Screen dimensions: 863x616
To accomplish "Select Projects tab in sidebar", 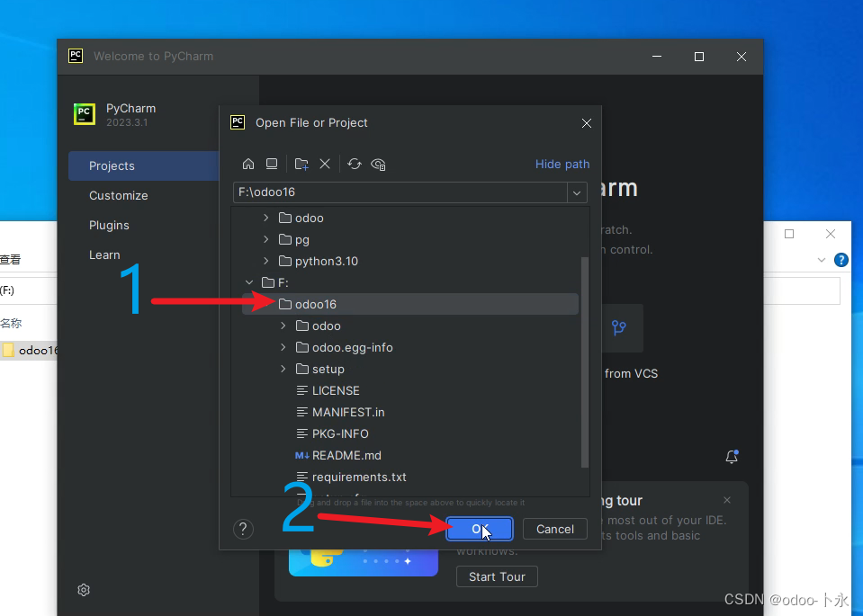I will (x=144, y=166).
